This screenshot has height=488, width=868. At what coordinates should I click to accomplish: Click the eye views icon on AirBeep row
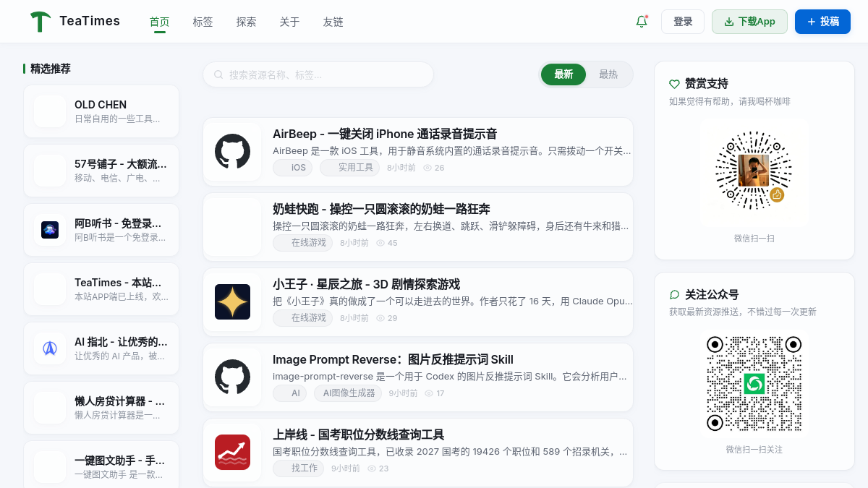coord(427,168)
